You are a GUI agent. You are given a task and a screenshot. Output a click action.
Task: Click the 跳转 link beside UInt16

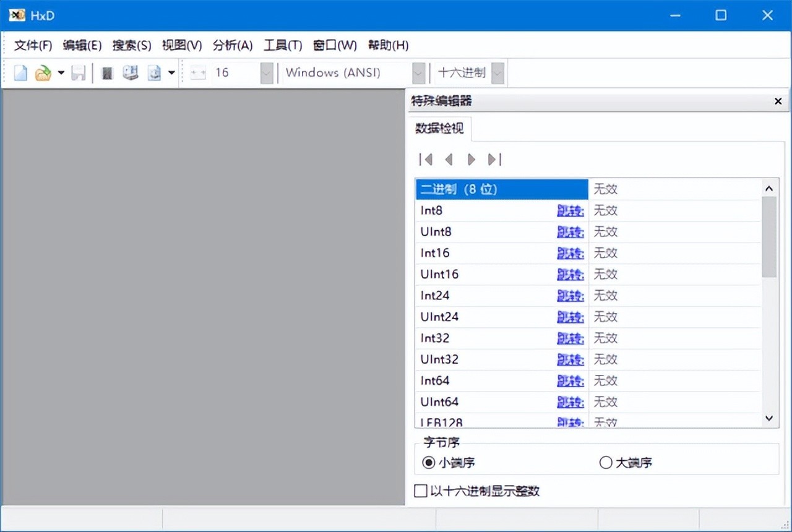[570, 275]
